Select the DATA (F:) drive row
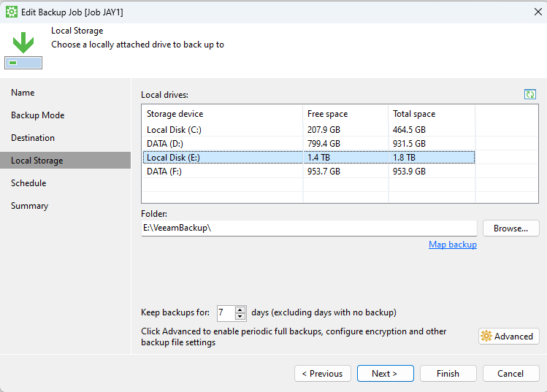 308,172
